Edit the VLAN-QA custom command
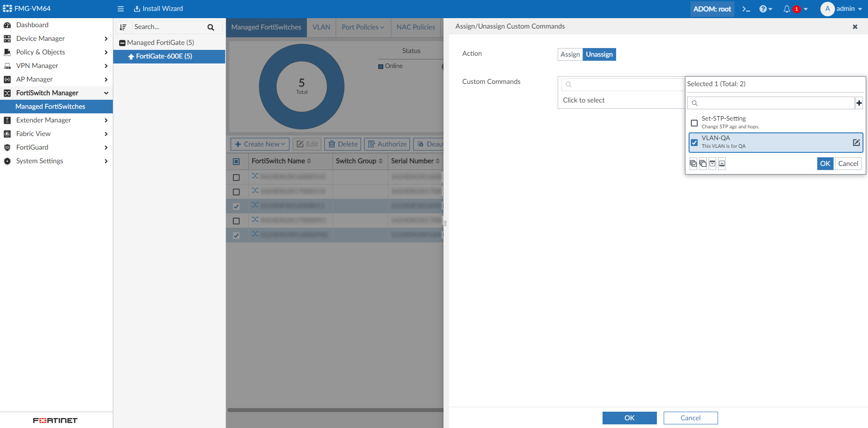The height and width of the screenshot is (428, 868). [x=856, y=142]
